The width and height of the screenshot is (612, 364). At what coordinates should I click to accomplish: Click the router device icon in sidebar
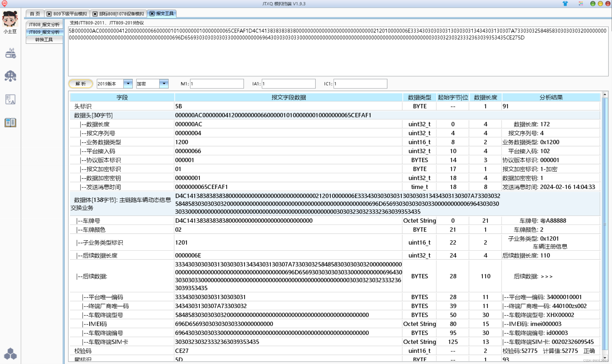pyautogui.click(x=11, y=53)
